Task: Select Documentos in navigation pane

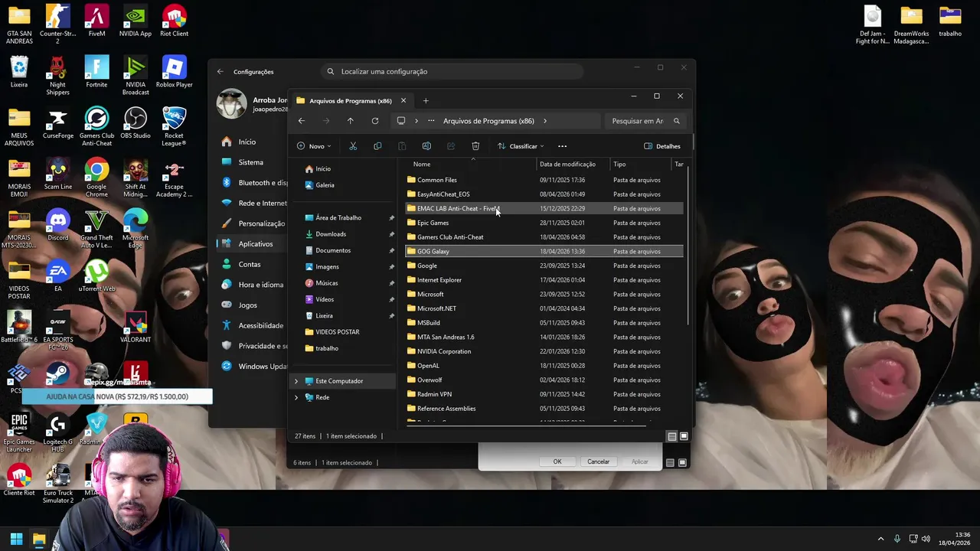Action: coord(333,250)
